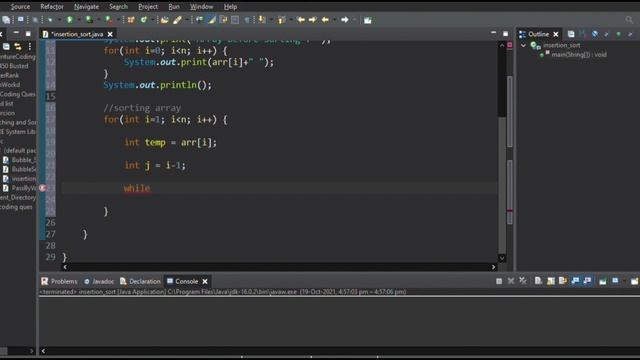Click the Run Last Tool icon
The width and height of the screenshot is (640, 360).
pyautogui.click(x=109, y=20)
